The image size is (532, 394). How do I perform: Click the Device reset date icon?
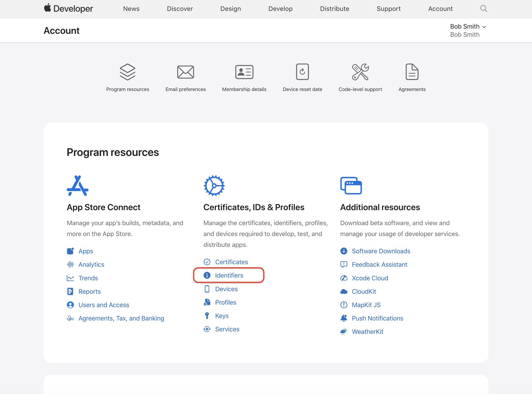(302, 72)
